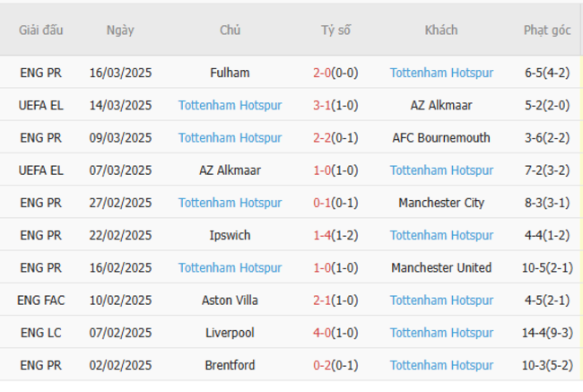Open Tottenham Hotspur home link on 27/02/2025
Screen dimensions: 583x392
point(230,203)
